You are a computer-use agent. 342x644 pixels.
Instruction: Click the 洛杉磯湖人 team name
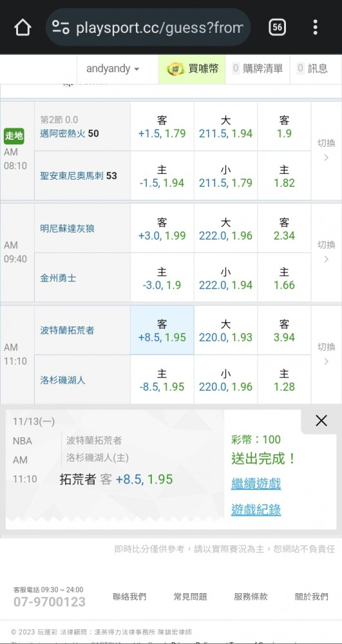tap(63, 380)
